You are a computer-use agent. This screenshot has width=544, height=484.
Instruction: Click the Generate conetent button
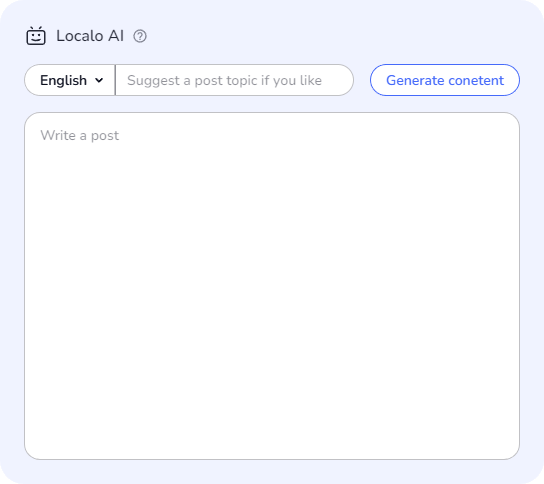(445, 80)
